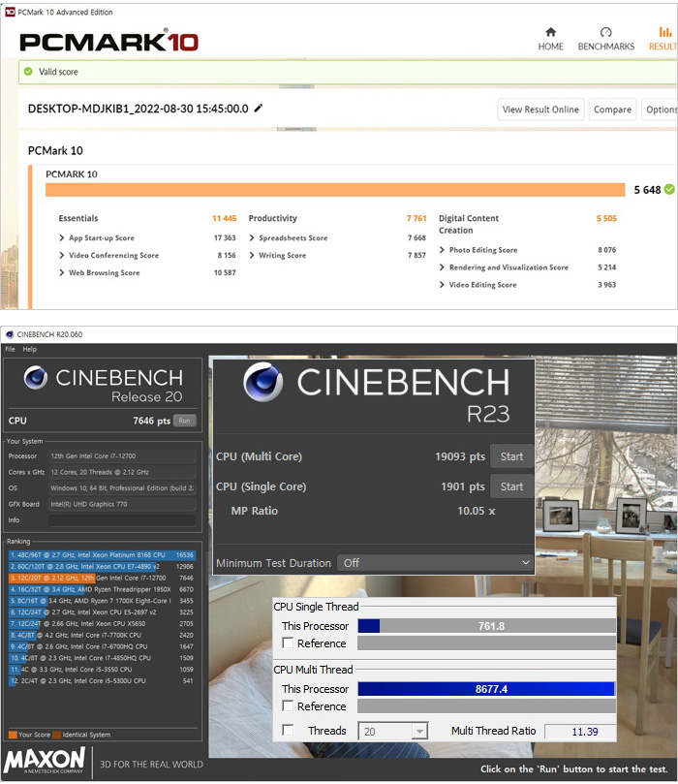Expand Writing Score details
Viewport: 678px width, 784px height.
click(252, 256)
